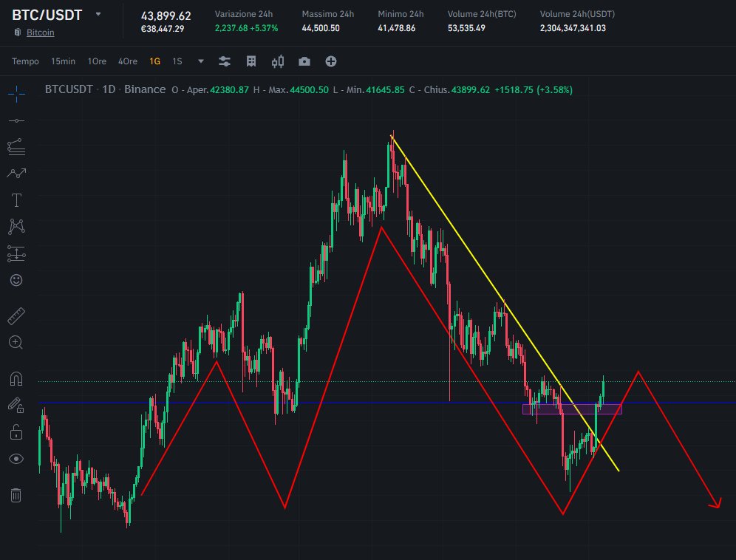
Task: Click Volume 24h(USDT) value 2,304,347,341.03
Action: [x=573, y=28]
